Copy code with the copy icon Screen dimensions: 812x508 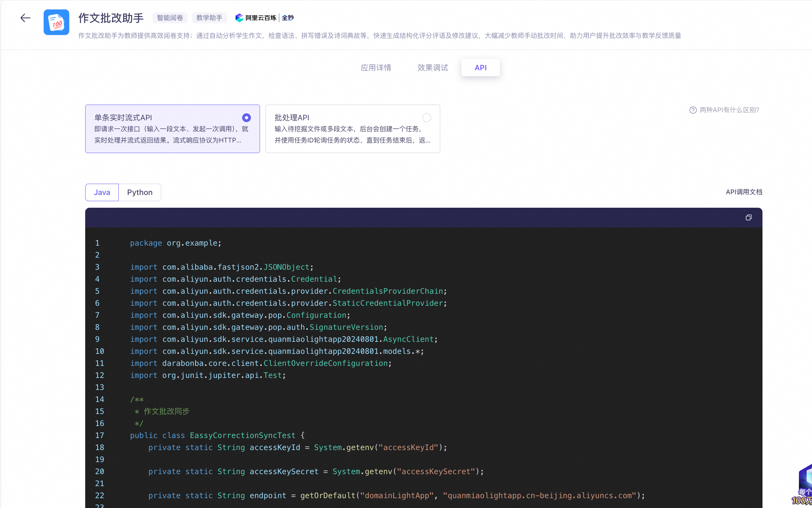(749, 218)
